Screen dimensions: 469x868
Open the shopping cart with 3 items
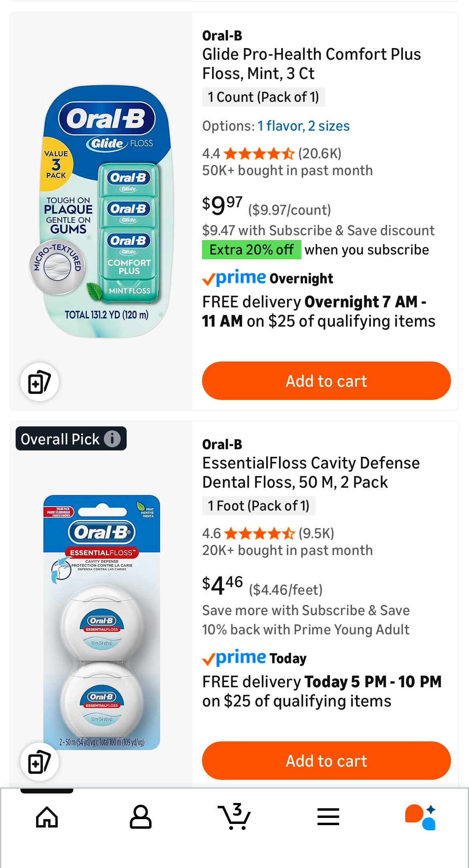pyautogui.click(x=234, y=816)
